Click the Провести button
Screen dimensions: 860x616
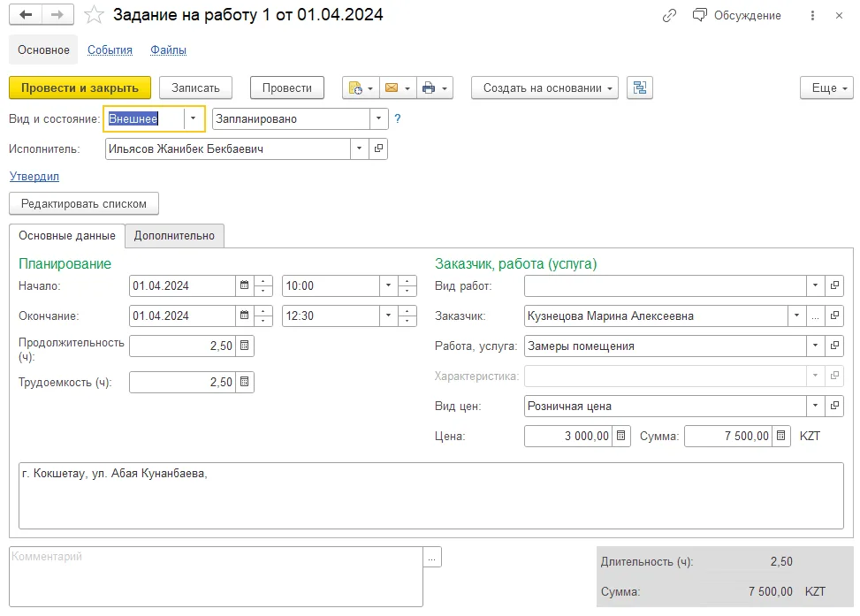[287, 87]
